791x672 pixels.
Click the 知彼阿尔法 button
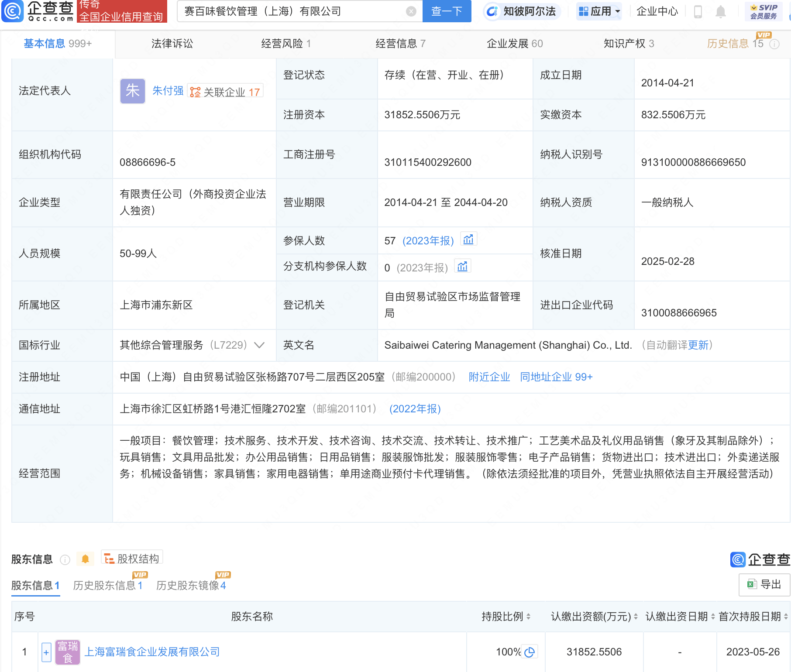click(522, 11)
